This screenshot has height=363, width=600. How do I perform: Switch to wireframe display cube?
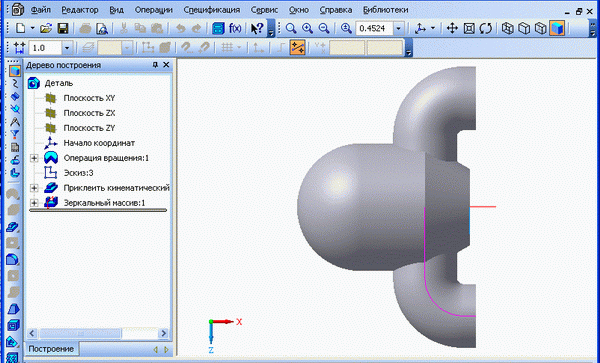(507, 28)
